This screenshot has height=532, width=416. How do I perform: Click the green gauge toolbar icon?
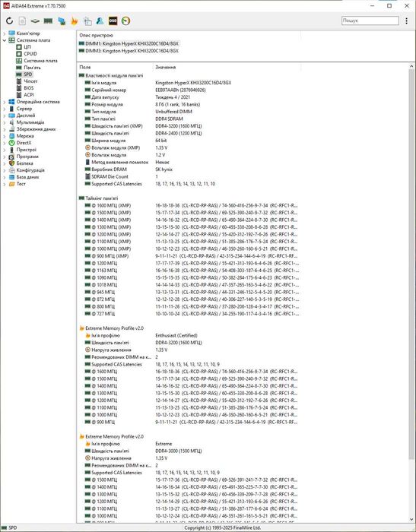pos(125,21)
